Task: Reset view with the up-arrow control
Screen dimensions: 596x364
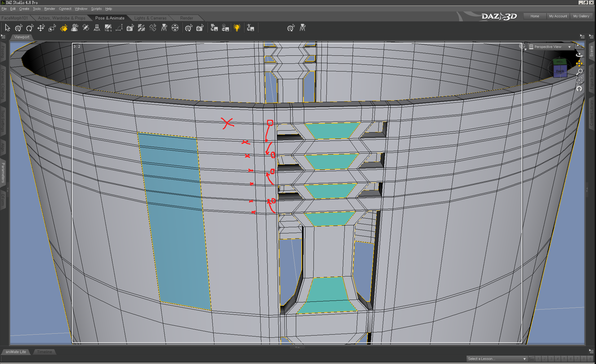Action: 579,89
